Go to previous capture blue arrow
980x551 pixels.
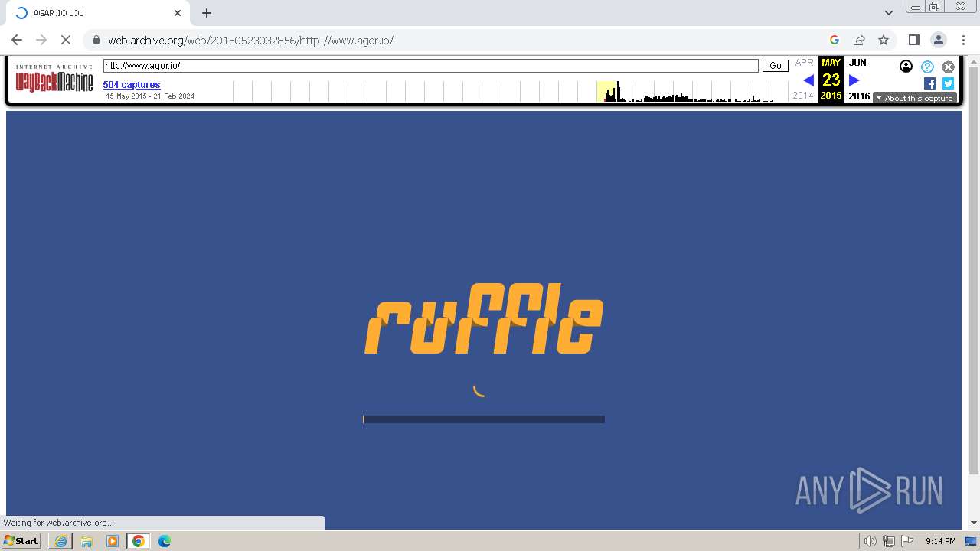pyautogui.click(x=808, y=80)
